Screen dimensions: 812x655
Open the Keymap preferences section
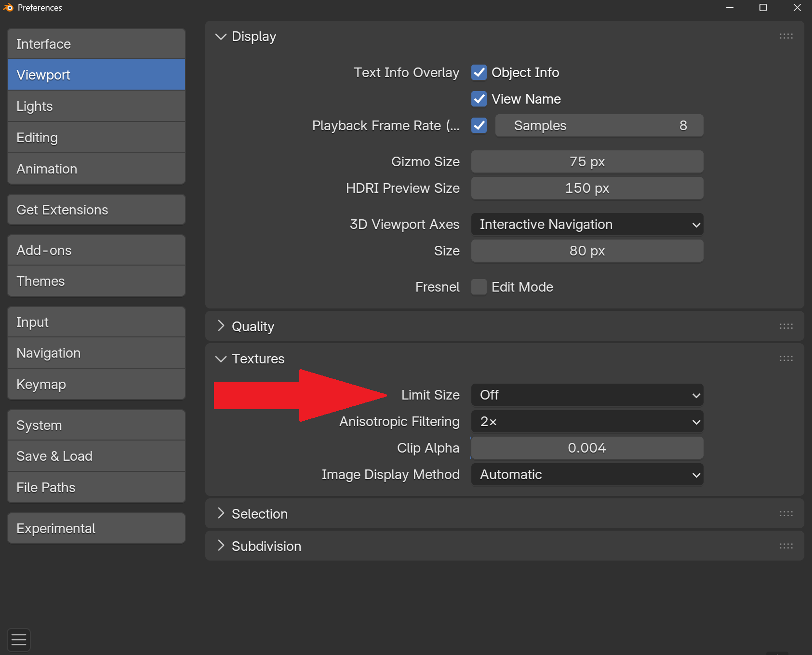point(96,384)
